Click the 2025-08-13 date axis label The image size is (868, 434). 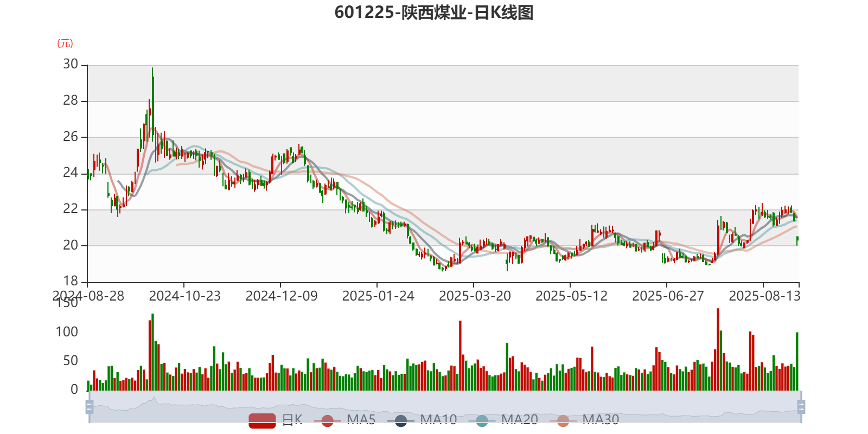764,296
